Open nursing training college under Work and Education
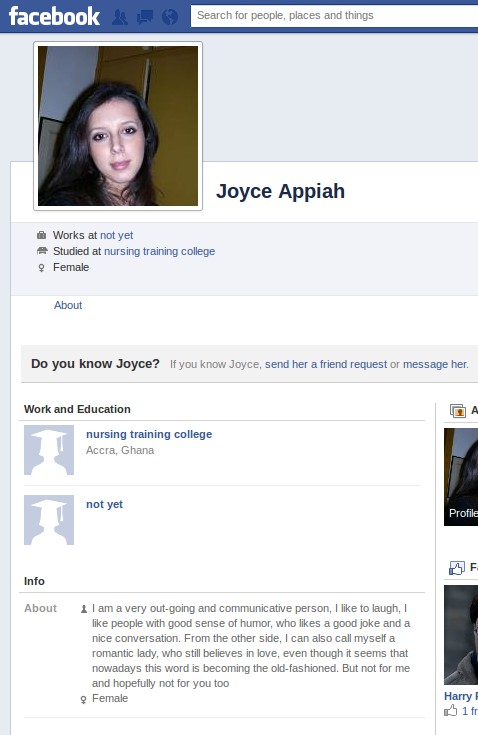 pos(149,434)
